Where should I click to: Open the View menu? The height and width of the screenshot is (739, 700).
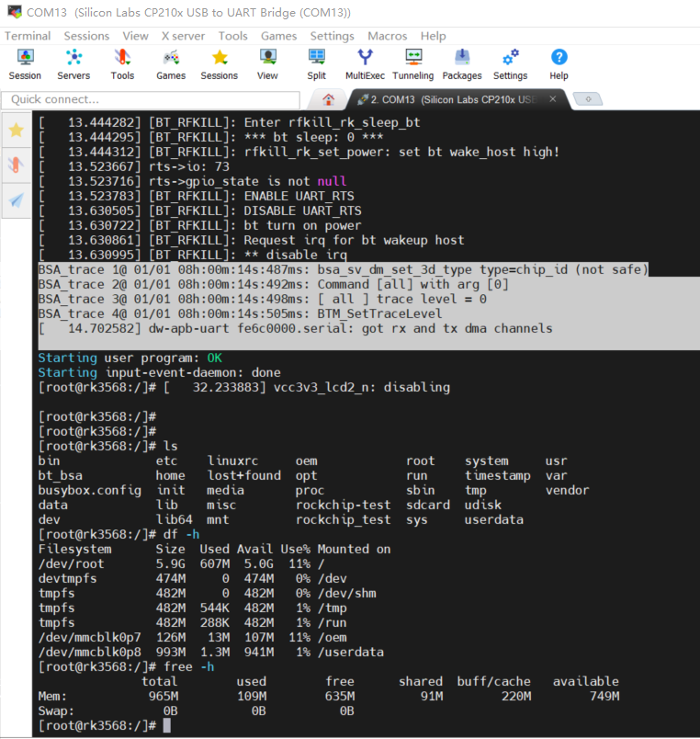[136, 36]
